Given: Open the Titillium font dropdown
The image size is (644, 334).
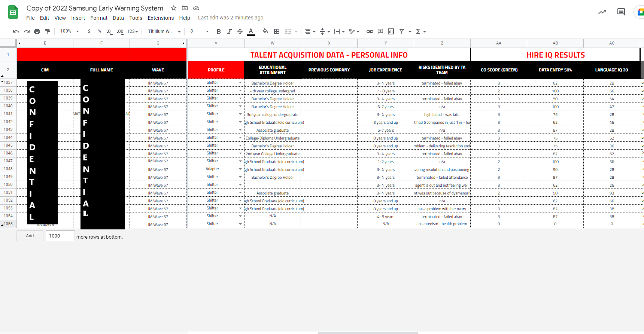Looking at the screenshot, I should 164,31.
